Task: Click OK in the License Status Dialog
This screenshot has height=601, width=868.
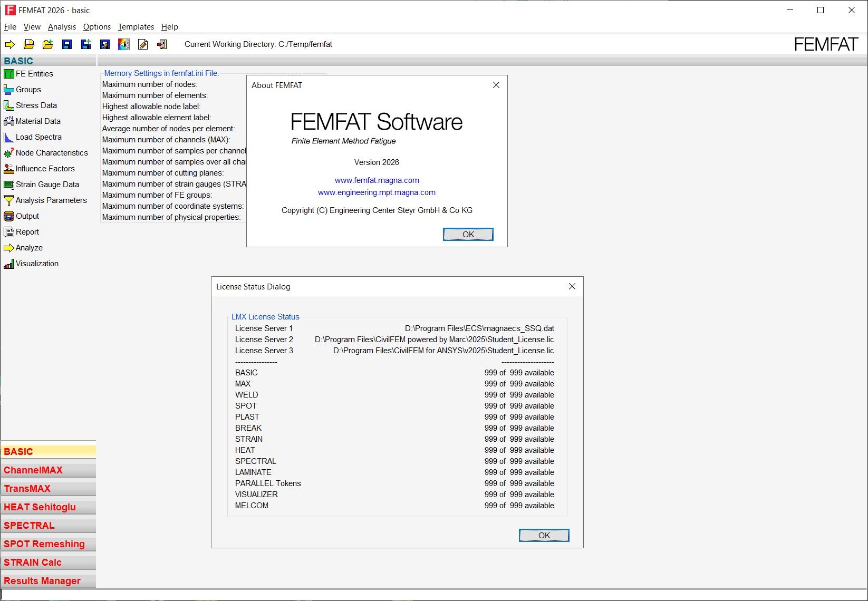Action: (x=544, y=536)
